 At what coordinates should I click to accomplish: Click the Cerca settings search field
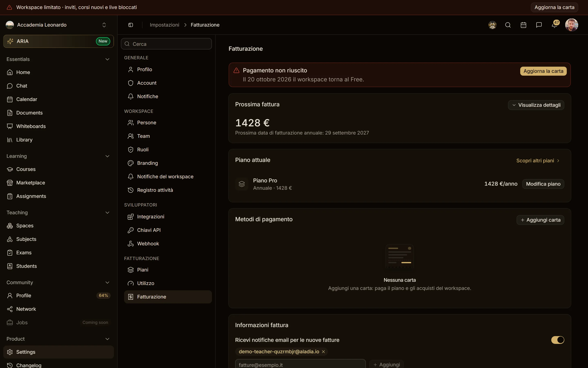click(166, 44)
